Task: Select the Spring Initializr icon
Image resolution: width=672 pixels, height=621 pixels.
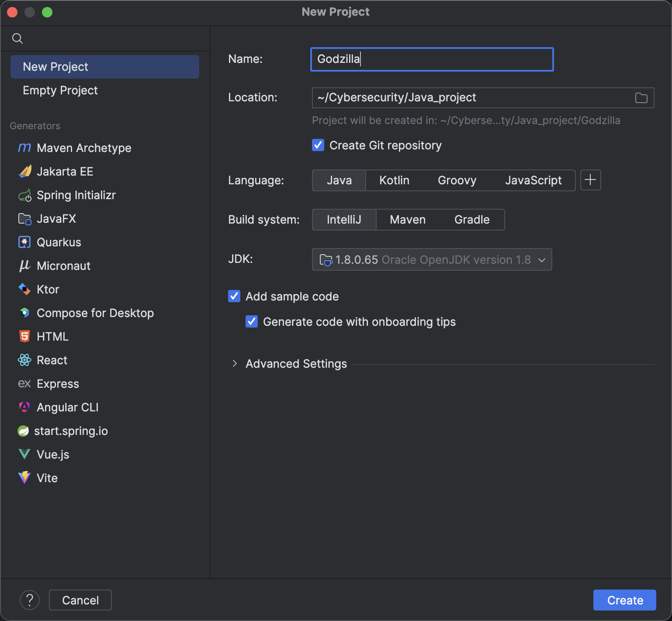Action: point(24,195)
